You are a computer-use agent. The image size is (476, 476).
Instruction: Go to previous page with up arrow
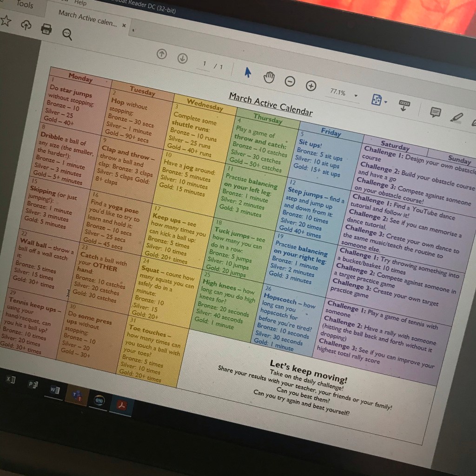tap(161, 54)
